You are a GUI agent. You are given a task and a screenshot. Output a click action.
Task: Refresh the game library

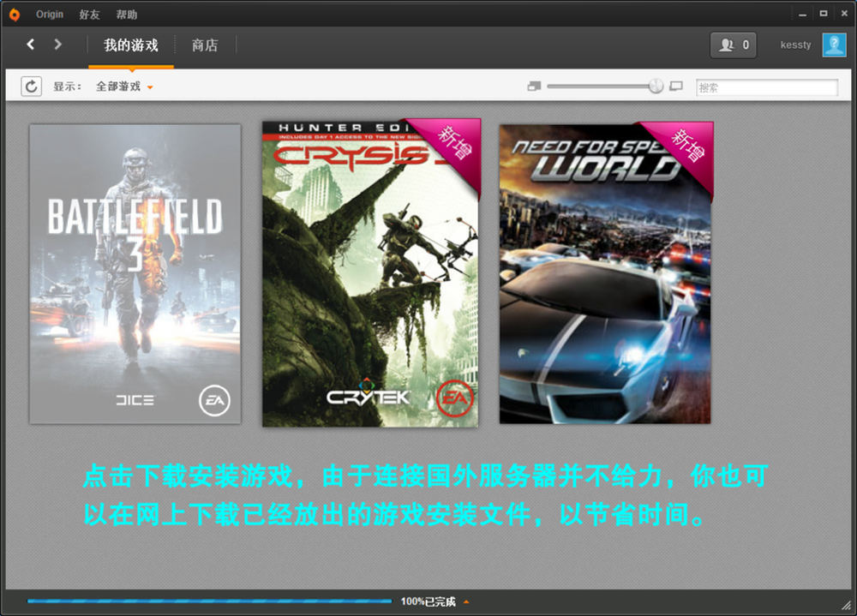pyautogui.click(x=31, y=87)
